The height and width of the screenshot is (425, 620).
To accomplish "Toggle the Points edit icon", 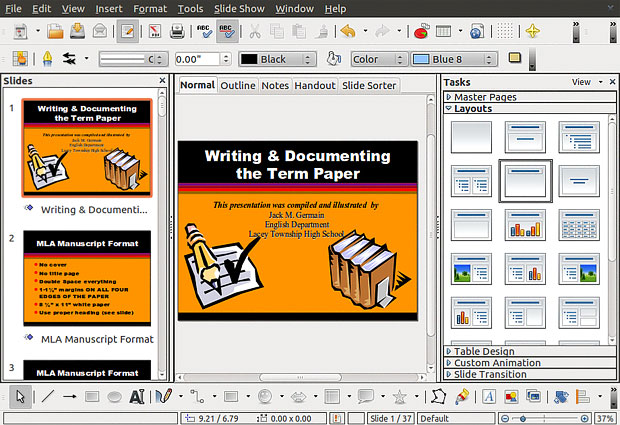I will 439,396.
